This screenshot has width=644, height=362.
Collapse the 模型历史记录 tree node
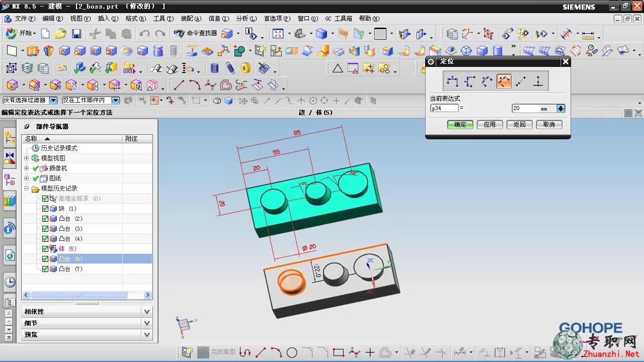pos(27,189)
